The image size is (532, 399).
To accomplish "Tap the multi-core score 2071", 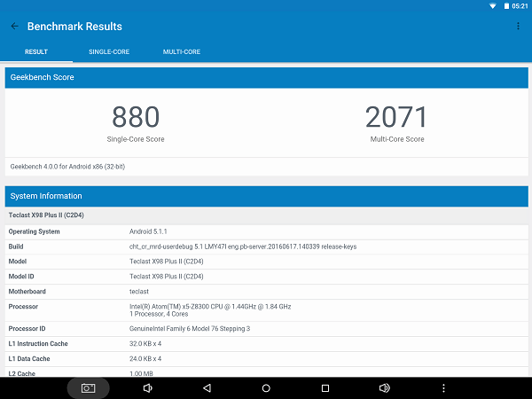I will [x=396, y=117].
